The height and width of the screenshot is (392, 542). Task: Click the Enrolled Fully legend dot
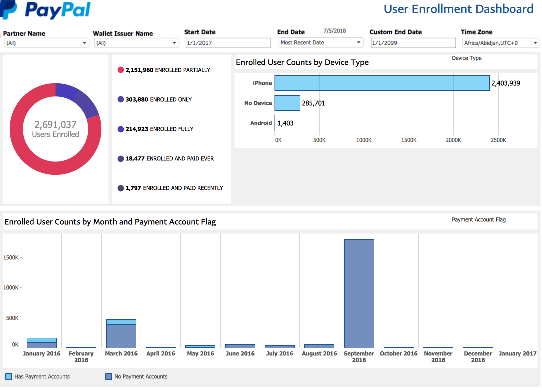pyautogui.click(x=120, y=129)
